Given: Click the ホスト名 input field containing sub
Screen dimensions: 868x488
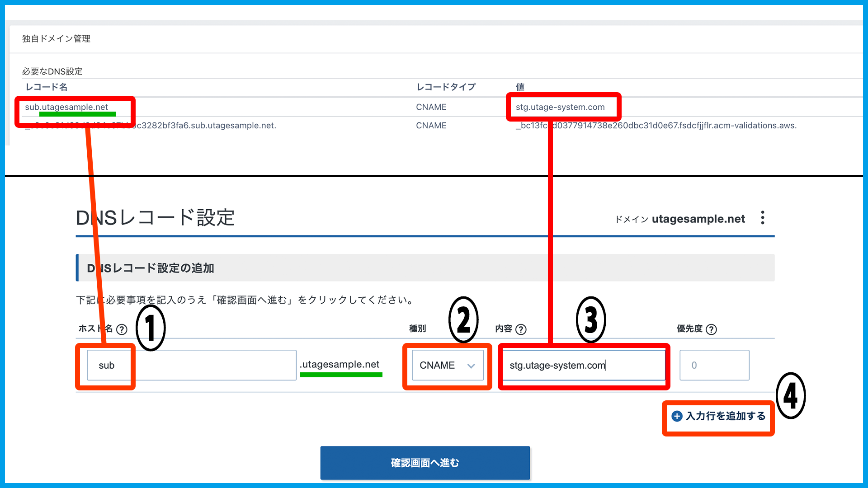Looking at the screenshot, I should (x=191, y=365).
